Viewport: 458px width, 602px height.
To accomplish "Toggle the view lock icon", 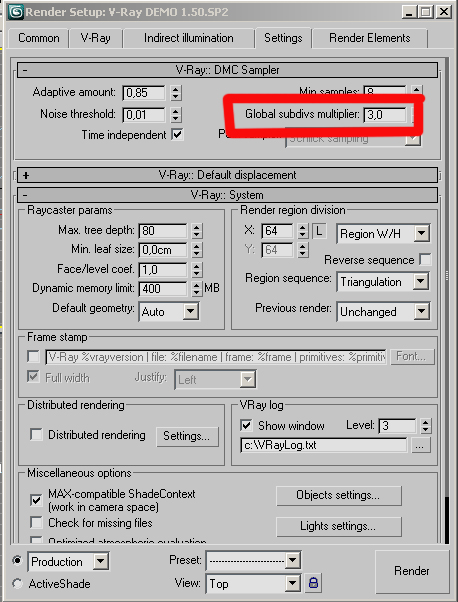I will pos(313,584).
